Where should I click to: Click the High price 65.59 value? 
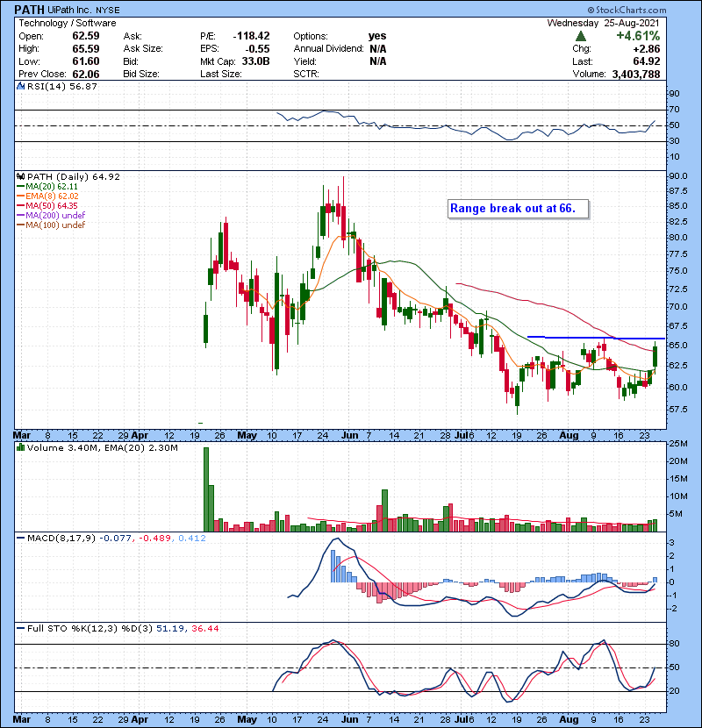[86, 48]
